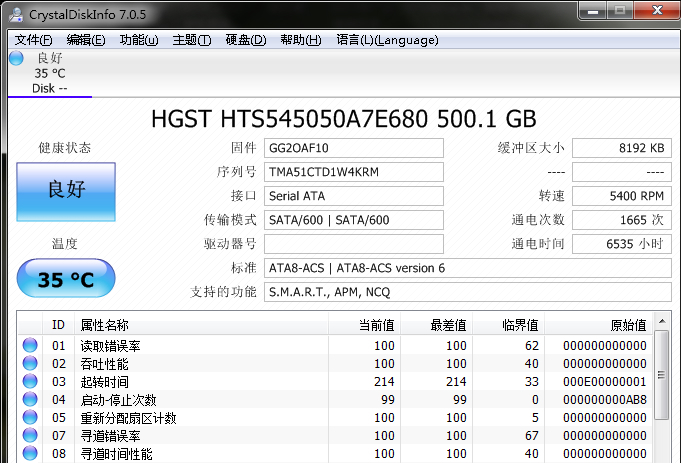Open the 文件(F) menu
Screen dimensions: 681x463
[x=33, y=40]
